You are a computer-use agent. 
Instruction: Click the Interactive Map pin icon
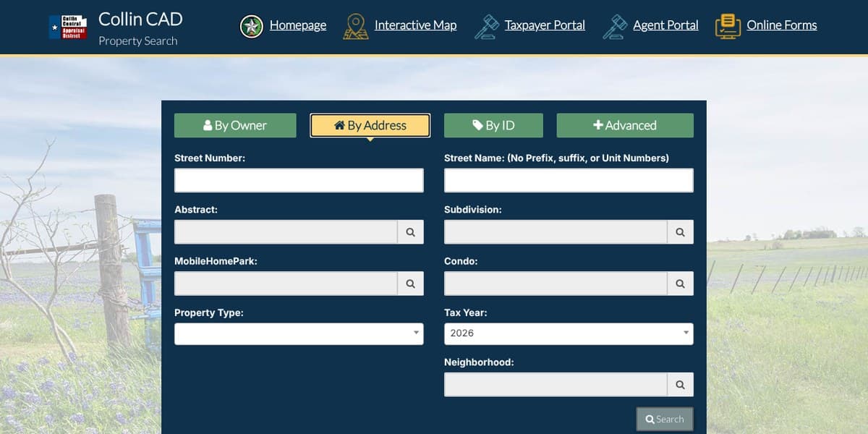point(355,27)
